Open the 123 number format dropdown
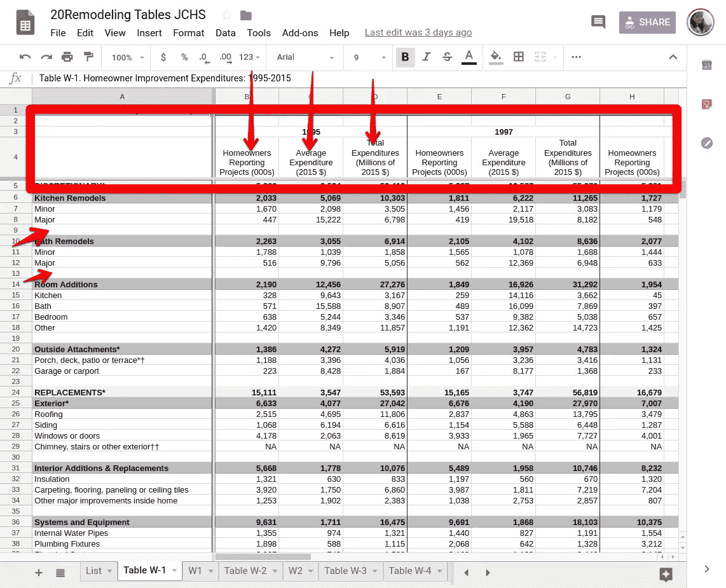 tap(250, 57)
